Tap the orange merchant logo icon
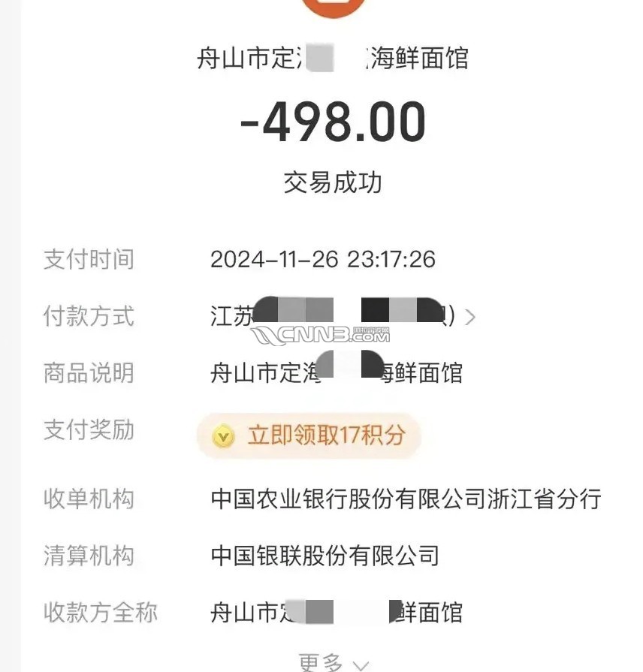Image resolution: width=643 pixels, height=672 pixels. coord(332,6)
